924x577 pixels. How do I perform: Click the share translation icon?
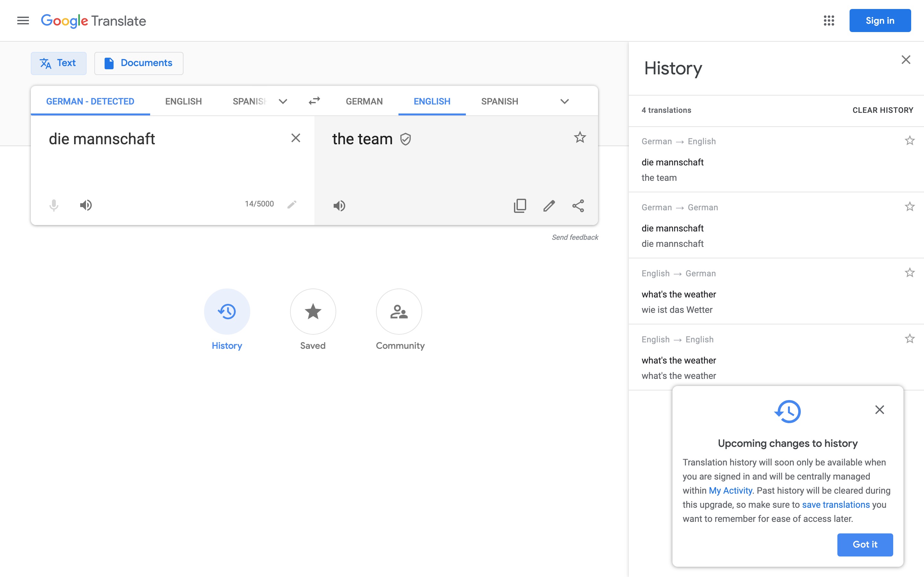578,205
